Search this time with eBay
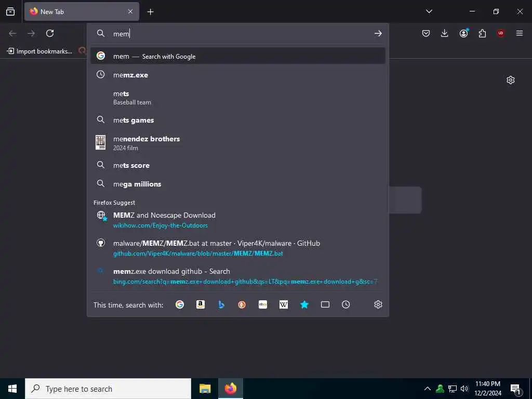The width and height of the screenshot is (532, 399). [x=262, y=304]
